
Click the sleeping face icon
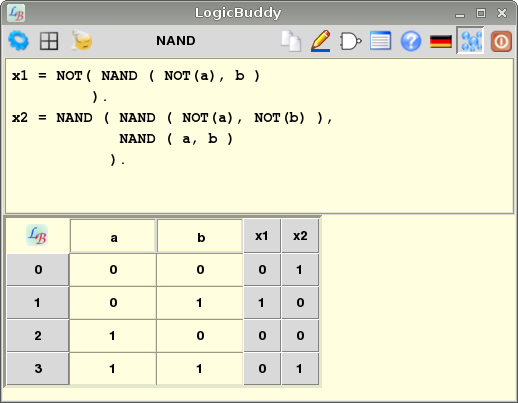pos(81,40)
